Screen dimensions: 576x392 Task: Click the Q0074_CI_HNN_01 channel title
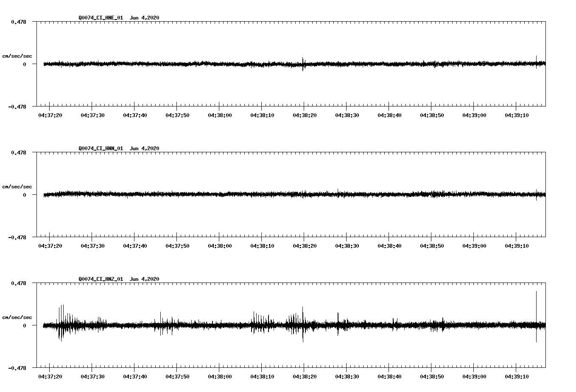click(101, 148)
